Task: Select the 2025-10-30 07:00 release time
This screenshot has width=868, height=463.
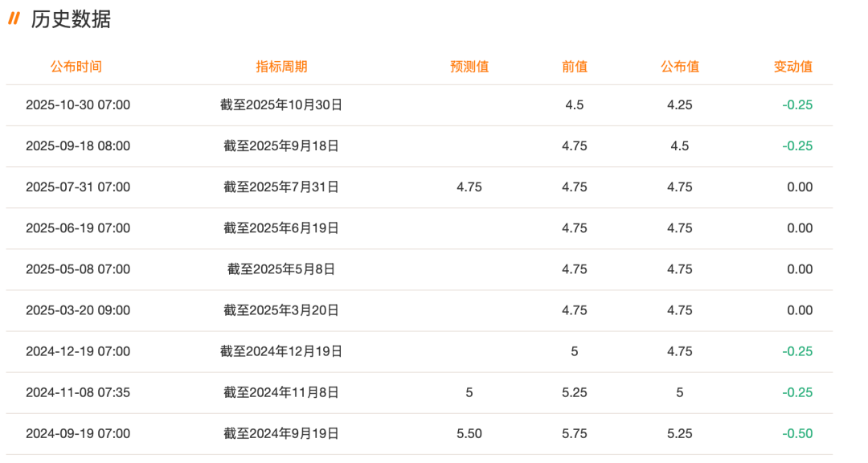Action: click(78, 105)
